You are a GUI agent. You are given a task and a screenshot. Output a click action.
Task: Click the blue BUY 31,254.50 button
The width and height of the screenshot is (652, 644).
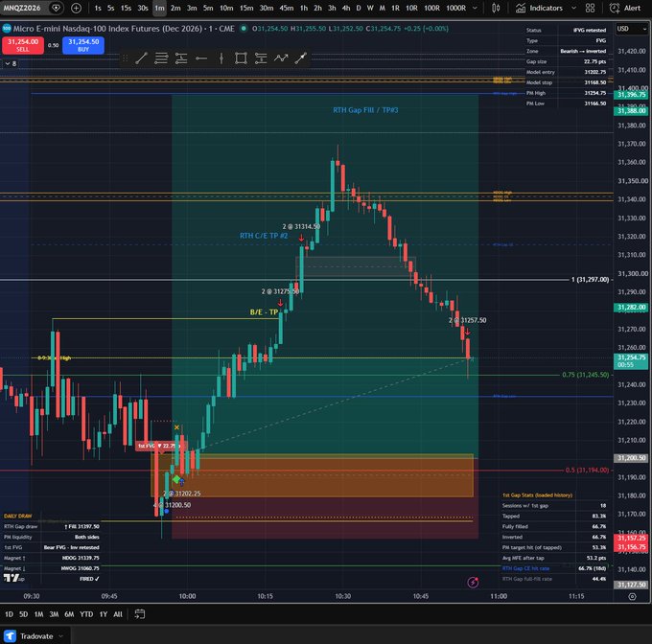tap(83, 45)
